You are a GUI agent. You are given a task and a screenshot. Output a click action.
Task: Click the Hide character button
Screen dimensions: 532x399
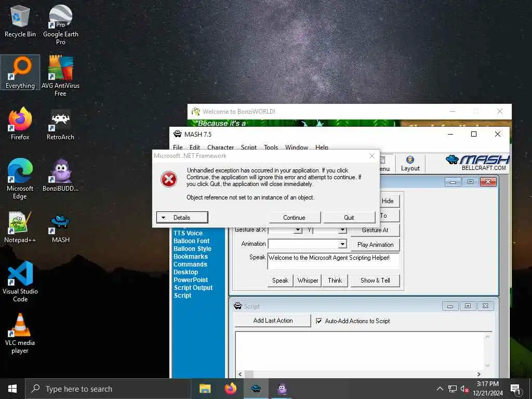coord(389,201)
